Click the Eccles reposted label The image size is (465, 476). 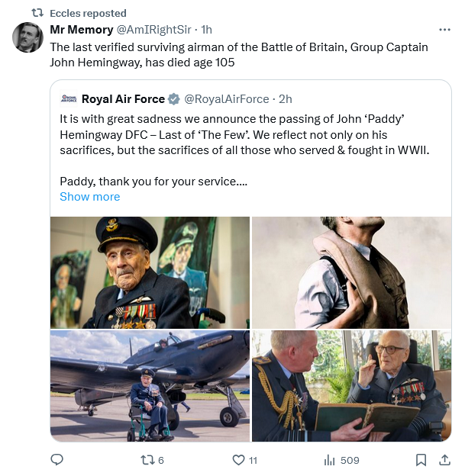pyautogui.click(x=88, y=13)
